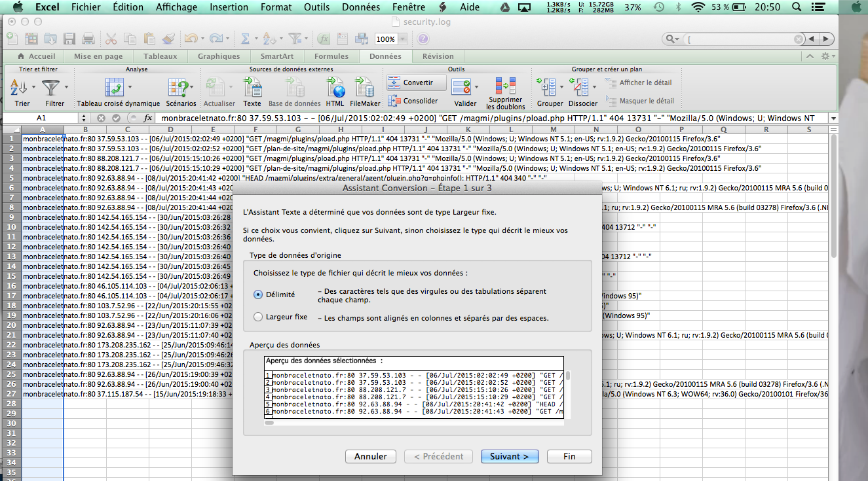Open the Valider dropdown arrow

pos(476,87)
